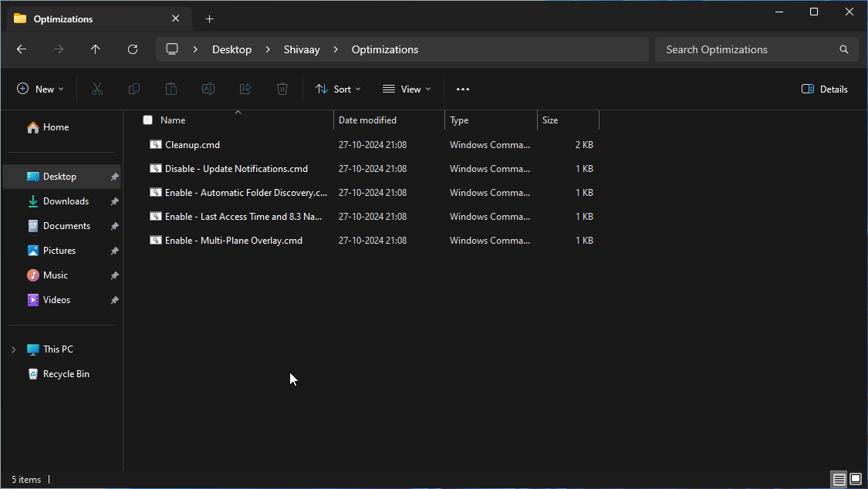Viewport: 868px width, 489px height.
Task: Select the Cleanup.cmd file name
Action: pos(192,144)
